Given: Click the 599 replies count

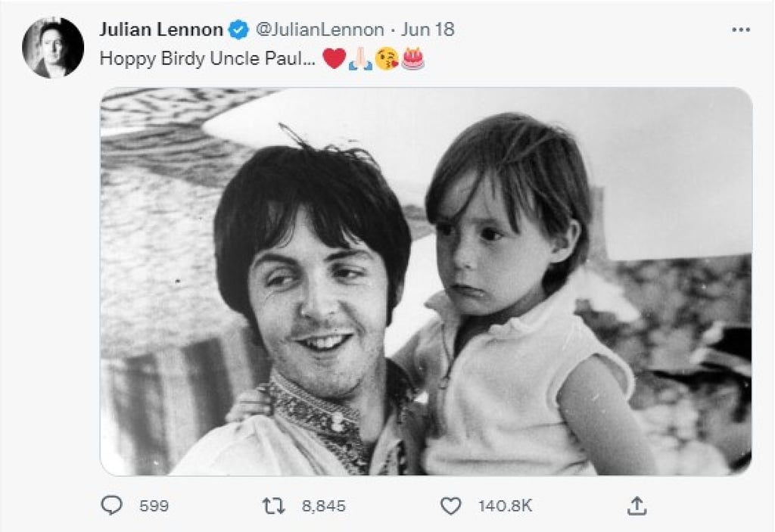Looking at the screenshot, I should coord(154,506).
